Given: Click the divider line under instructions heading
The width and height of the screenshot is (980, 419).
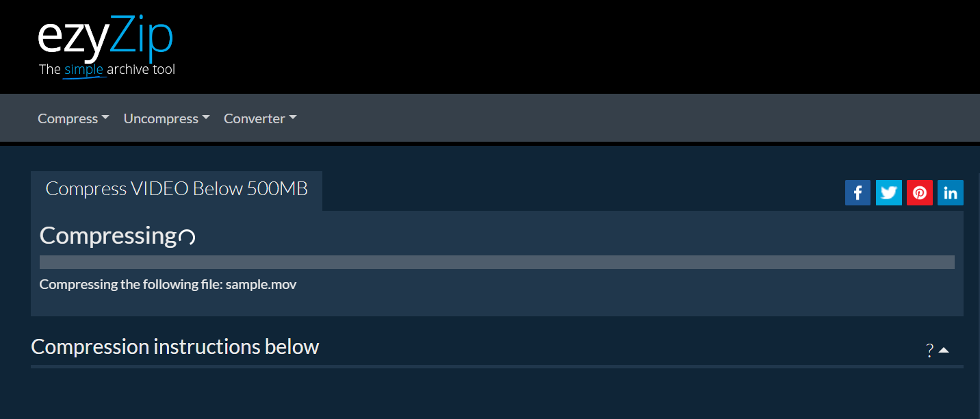Looking at the screenshot, I should click(497, 367).
